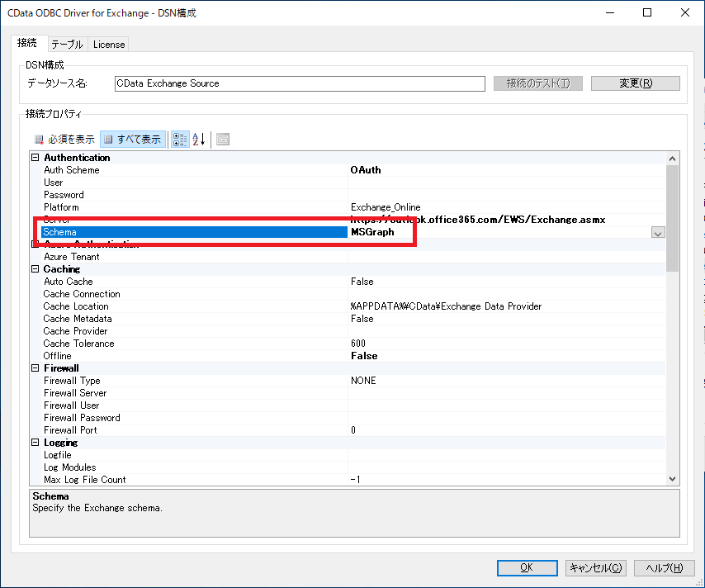Click the Server URL value
This screenshot has width=705, height=588.
(x=478, y=220)
